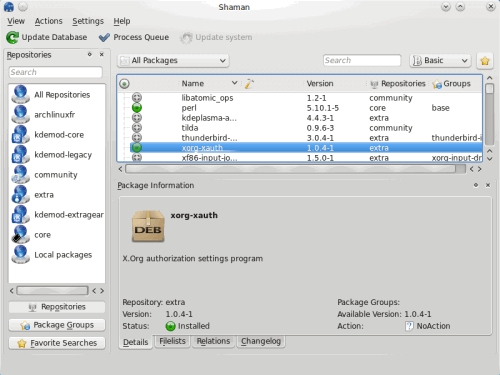Click package list scroll right arrow
This screenshot has height=375, width=500.
click(480, 169)
